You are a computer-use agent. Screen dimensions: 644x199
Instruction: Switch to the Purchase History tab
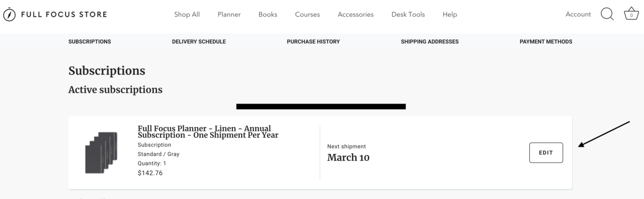coord(313,41)
